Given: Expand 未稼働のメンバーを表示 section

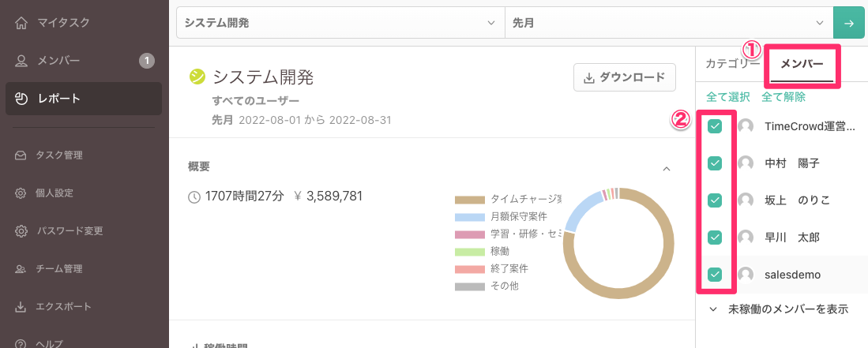Looking at the screenshot, I should (x=778, y=309).
